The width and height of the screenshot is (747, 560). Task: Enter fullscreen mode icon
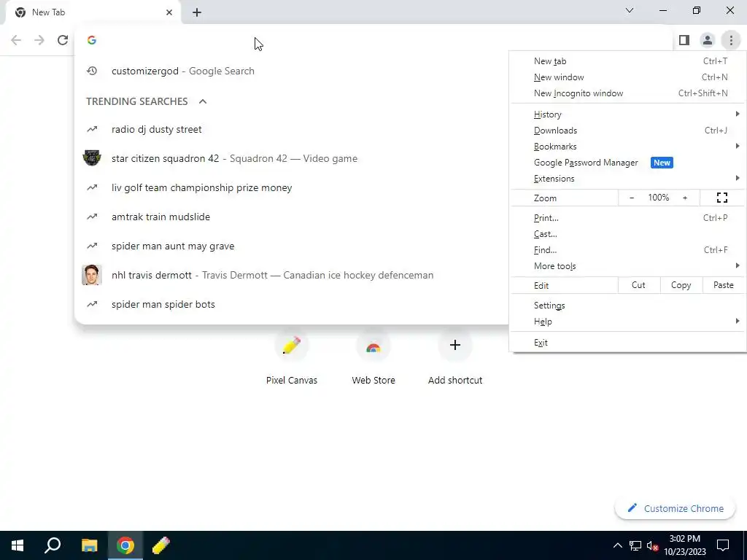pos(722,198)
